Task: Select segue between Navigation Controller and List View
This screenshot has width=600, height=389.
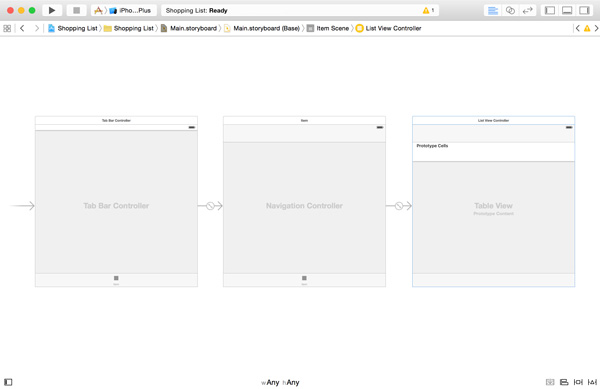Action: coord(399,206)
